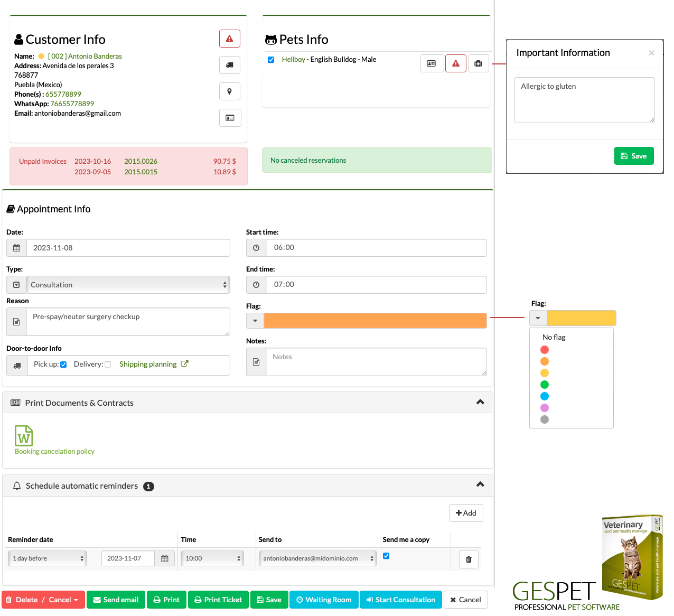Pick the yellow flag color in list
The width and height of the screenshot is (674, 616).
pos(545,373)
